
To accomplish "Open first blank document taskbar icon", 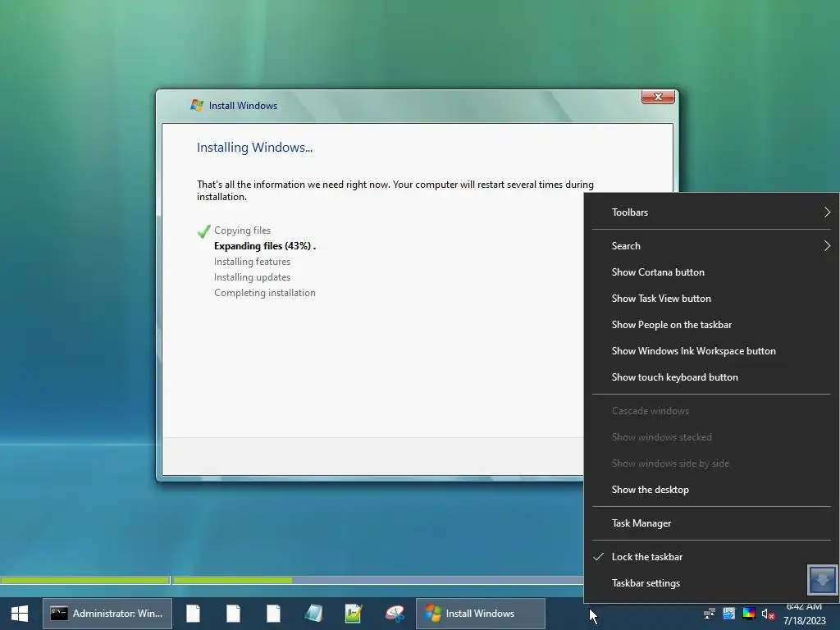I will [194, 614].
